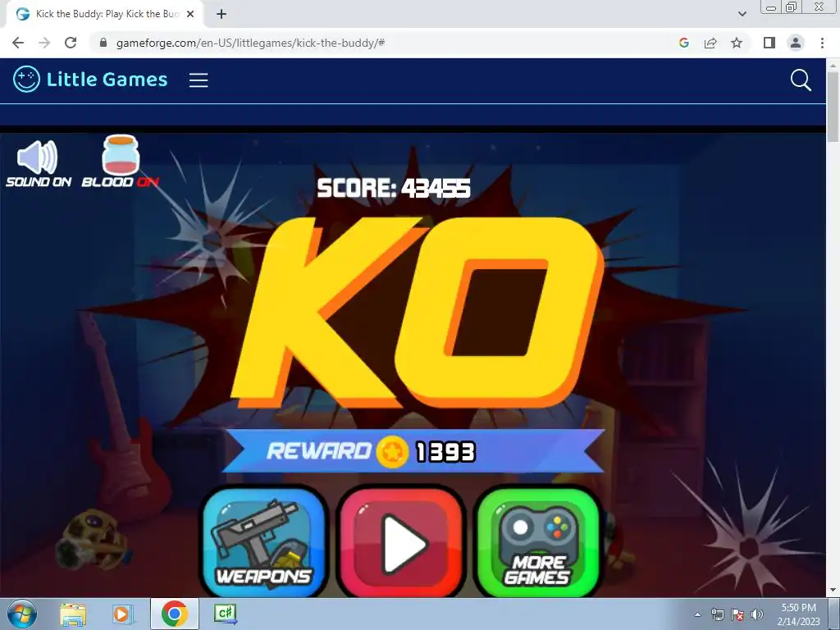Click the reward amount 1393
840x630 pixels.
coord(445,452)
